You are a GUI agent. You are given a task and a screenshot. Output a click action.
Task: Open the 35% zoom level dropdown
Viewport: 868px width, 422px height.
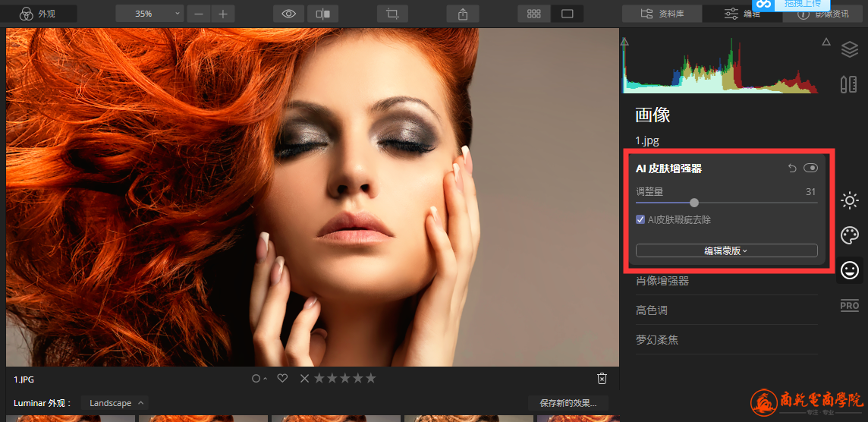149,14
